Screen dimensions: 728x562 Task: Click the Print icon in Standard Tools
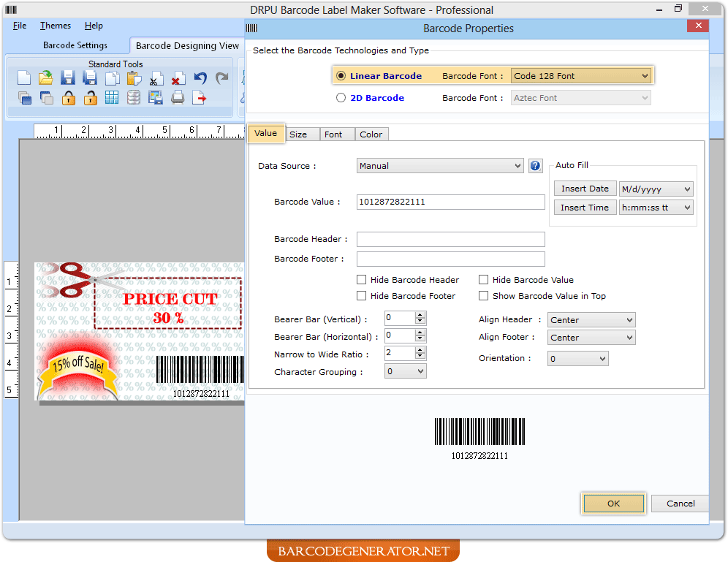coord(178,98)
